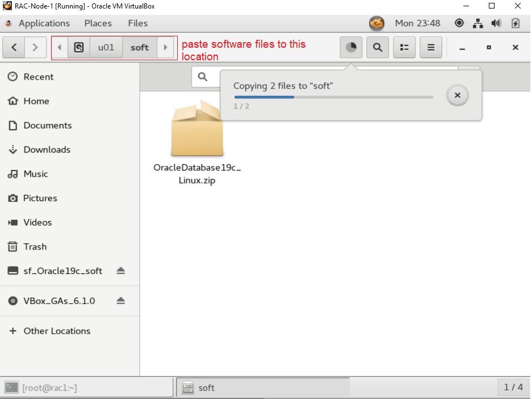
Task: Go back to the previous folder
Action: [14, 47]
